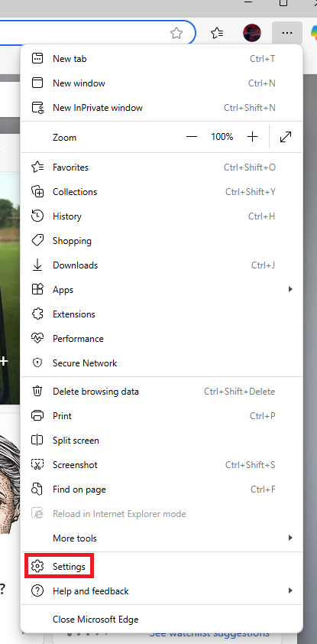Click the three-dot Settings and more button

287,33
